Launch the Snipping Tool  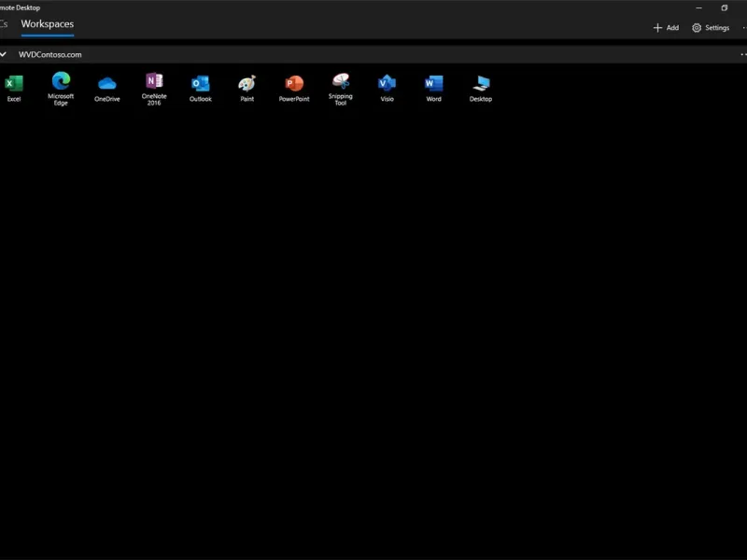(341, 89)
